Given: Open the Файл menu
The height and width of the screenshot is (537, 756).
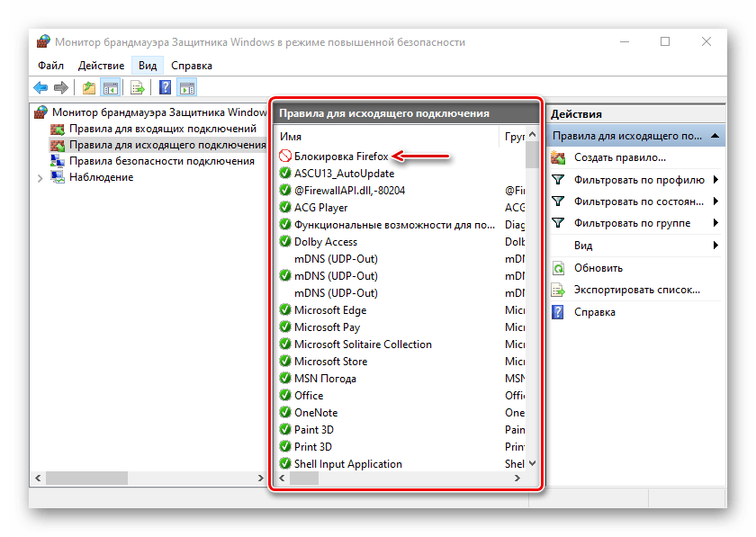Looking at the screenshot, I should (x=50, y=65).
